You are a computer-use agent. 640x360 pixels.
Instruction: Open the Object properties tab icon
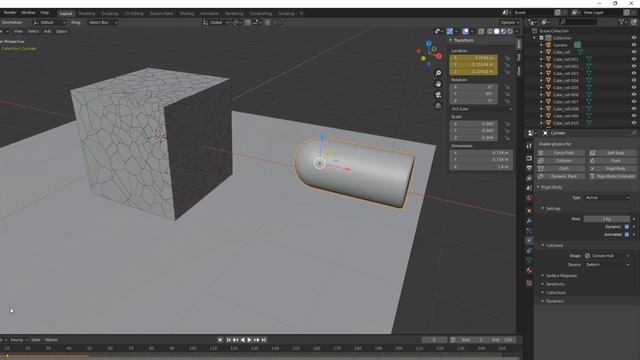click(x=529, y=211)
